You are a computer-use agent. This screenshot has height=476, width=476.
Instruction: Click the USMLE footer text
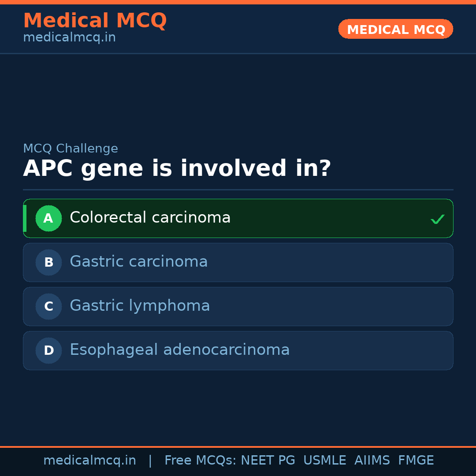(x=324, y=461)
